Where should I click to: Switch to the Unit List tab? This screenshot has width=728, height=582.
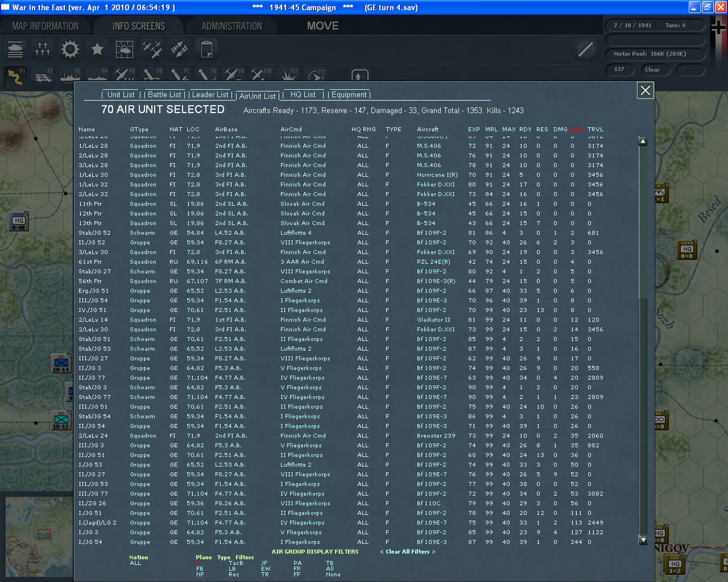click(x=121, y=95)
